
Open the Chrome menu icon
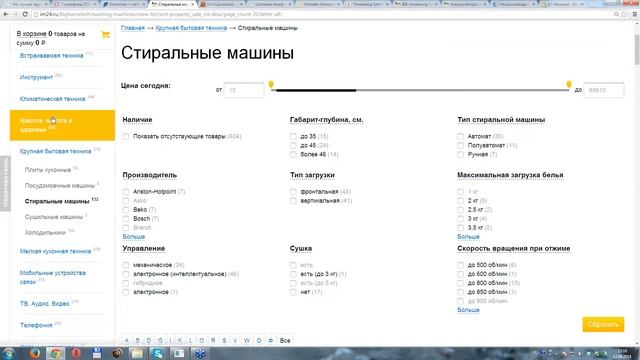635,14
